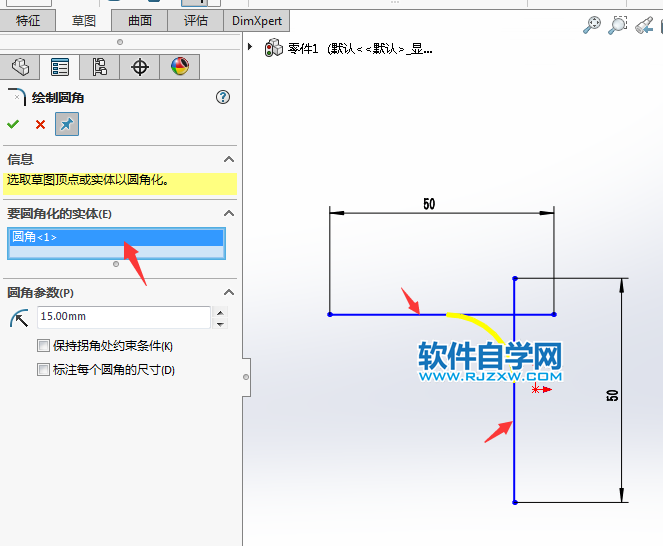Select the left endpoint of horizontal line
The image size is (663, 546).
pos(330,314)
